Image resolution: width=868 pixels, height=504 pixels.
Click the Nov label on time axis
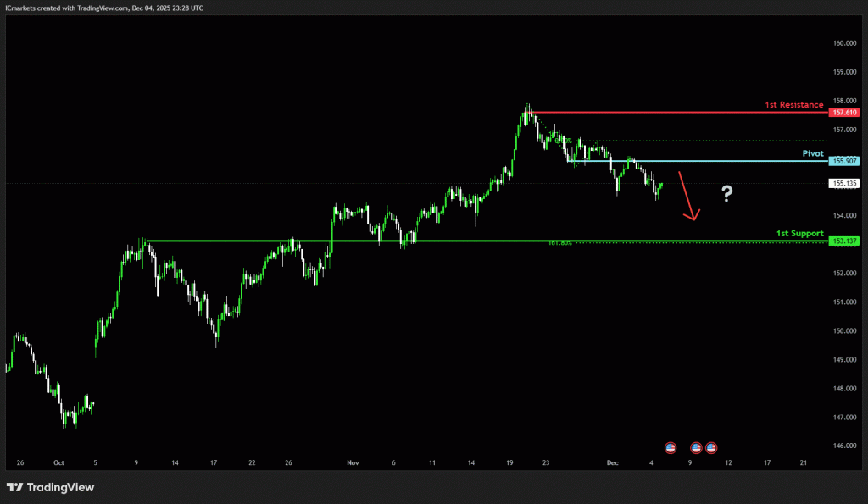click(353, 463)
